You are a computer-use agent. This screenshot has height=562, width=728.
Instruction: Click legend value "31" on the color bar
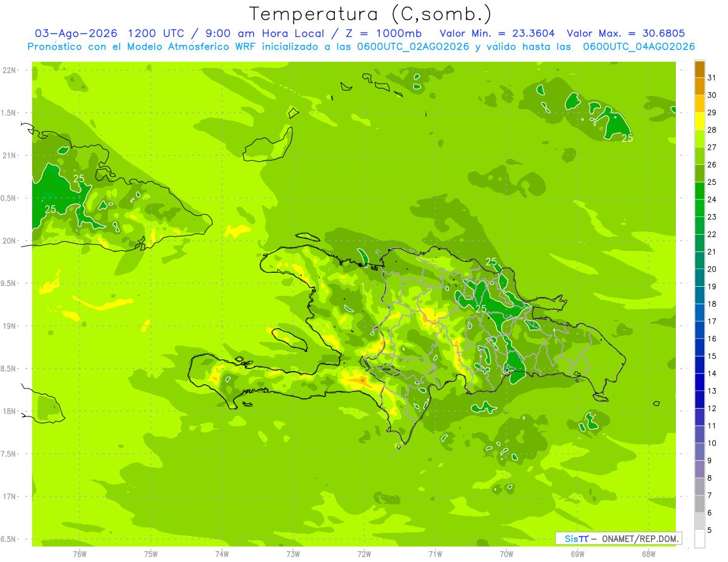tap(712, 78)
